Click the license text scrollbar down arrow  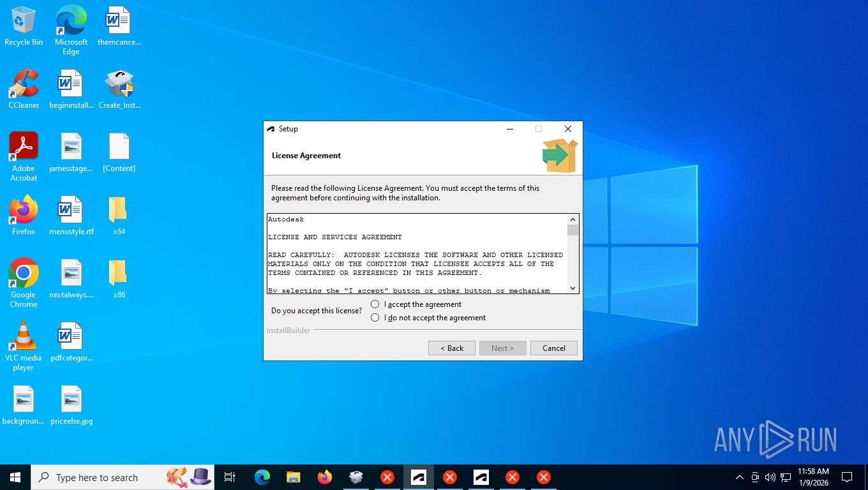tap(572, 288)
